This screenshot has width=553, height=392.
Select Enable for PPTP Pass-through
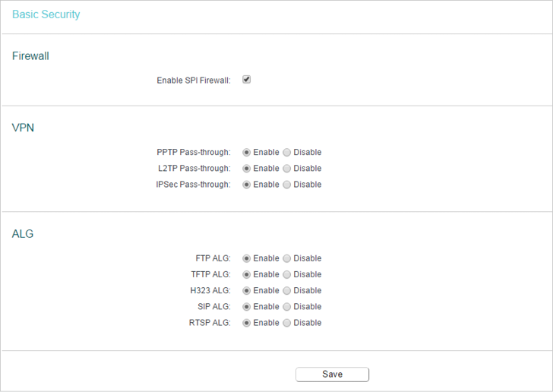click(x=247, y=153)
